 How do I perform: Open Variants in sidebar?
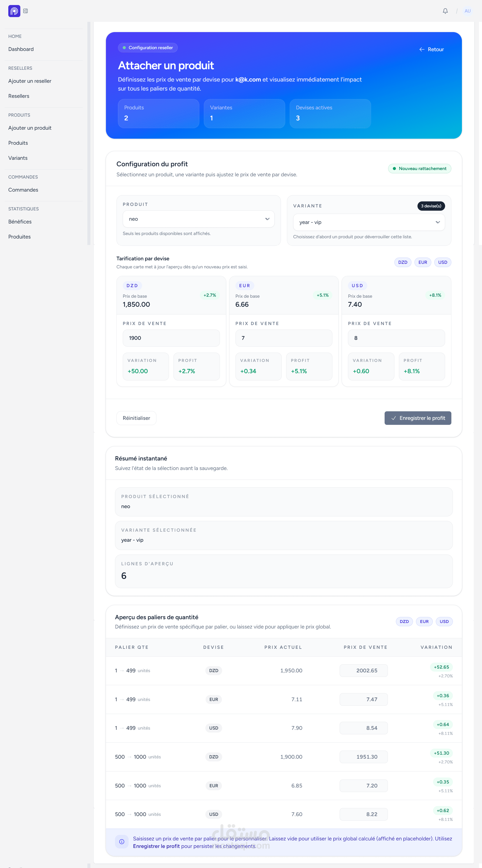18,158
